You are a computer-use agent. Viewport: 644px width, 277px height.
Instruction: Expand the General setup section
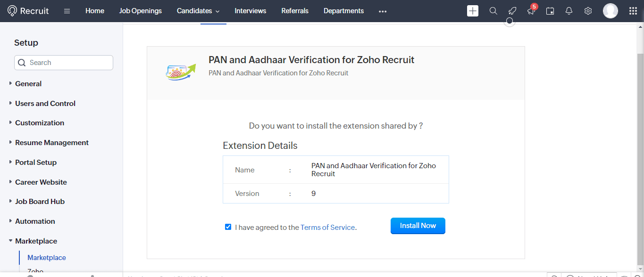coord(28,84)
